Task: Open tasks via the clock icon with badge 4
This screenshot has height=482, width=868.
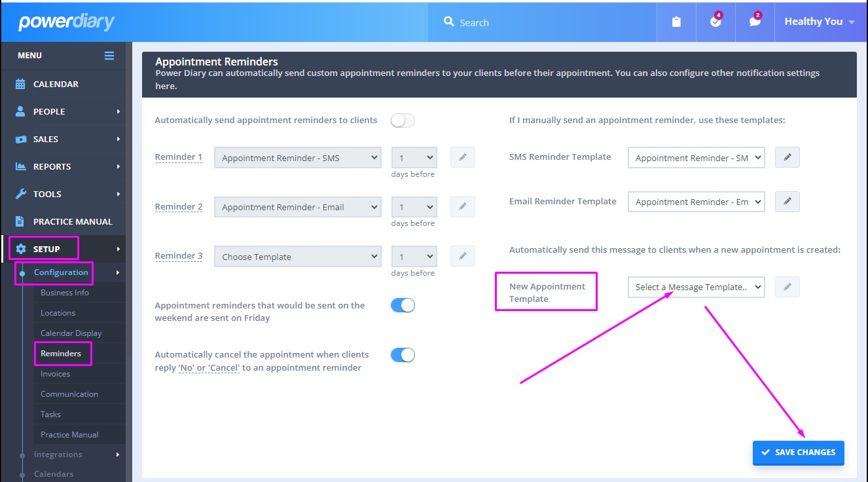Action: click(715, 22)
